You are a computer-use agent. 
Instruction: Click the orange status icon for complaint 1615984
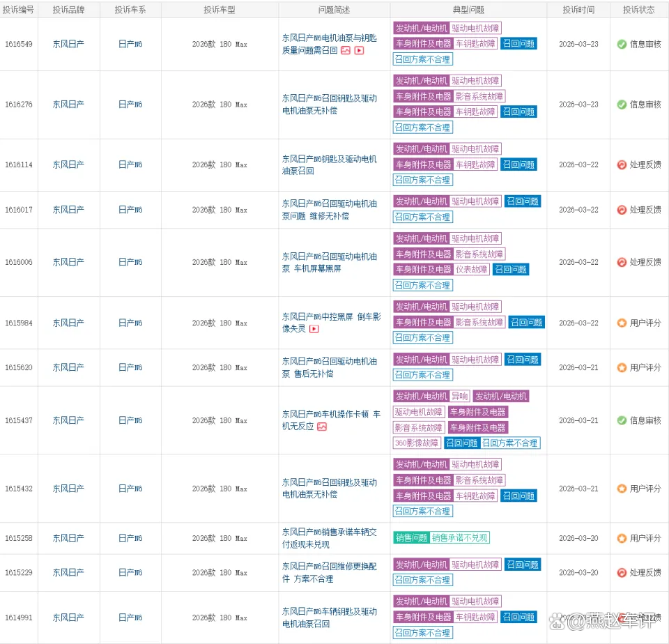[622, 323]
